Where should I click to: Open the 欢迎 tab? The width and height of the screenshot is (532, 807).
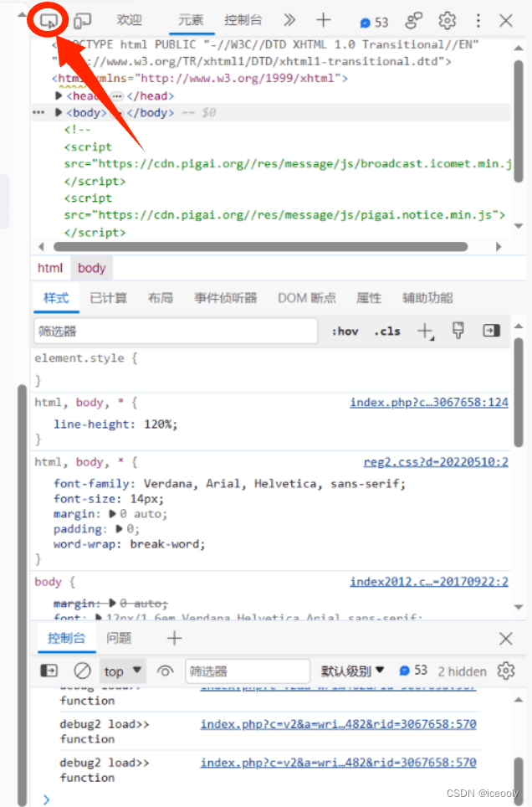point(129,20)
